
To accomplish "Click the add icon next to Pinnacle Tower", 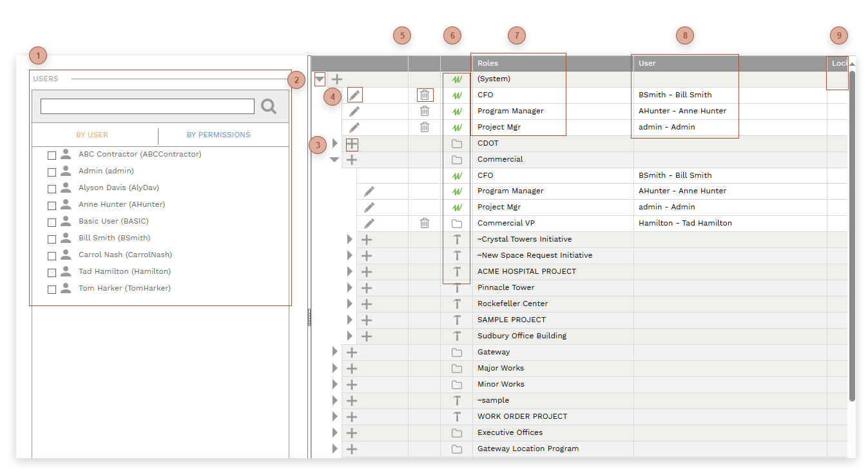I will (x=367, y=288).
